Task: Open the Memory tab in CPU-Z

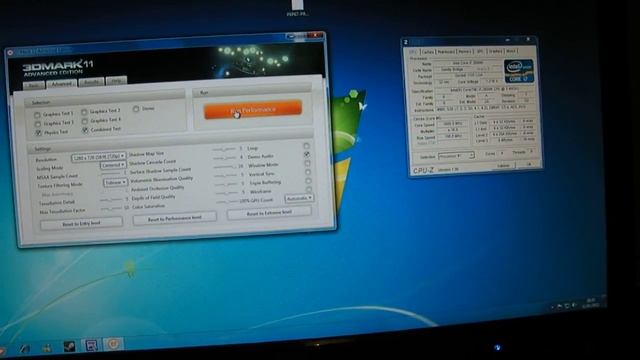Action: click(464, 52)
